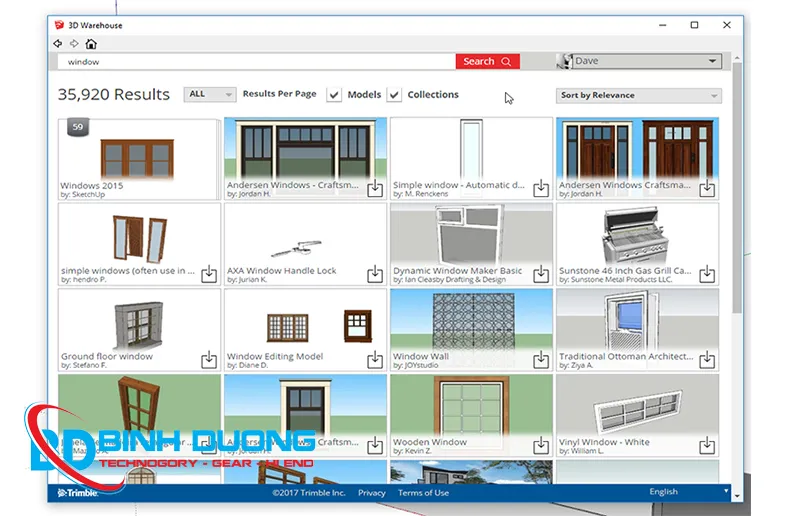This screenshot has width=800, height=516.
Task: Download the simple windows by hendro P.
Action: coord(209,274)
